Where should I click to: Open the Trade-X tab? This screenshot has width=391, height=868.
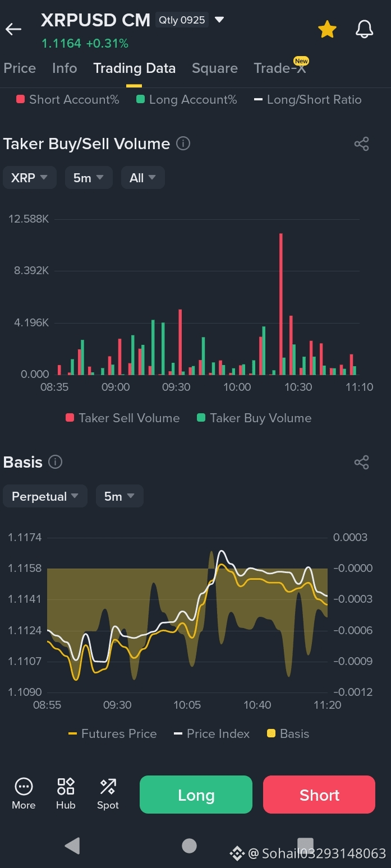(280, 68)
